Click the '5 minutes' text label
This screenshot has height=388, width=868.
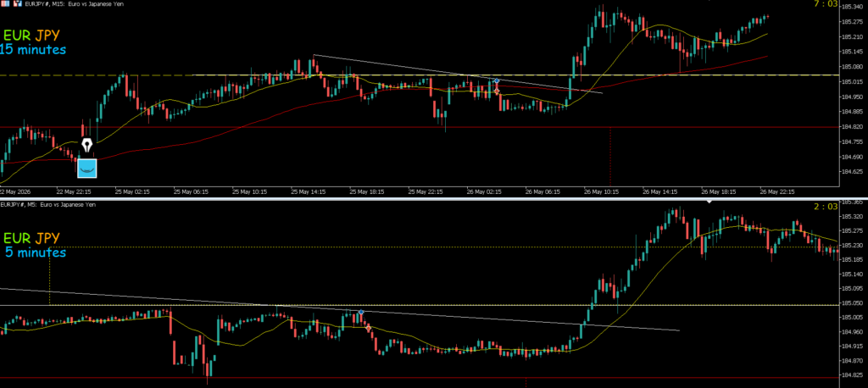tap(36, 252)
